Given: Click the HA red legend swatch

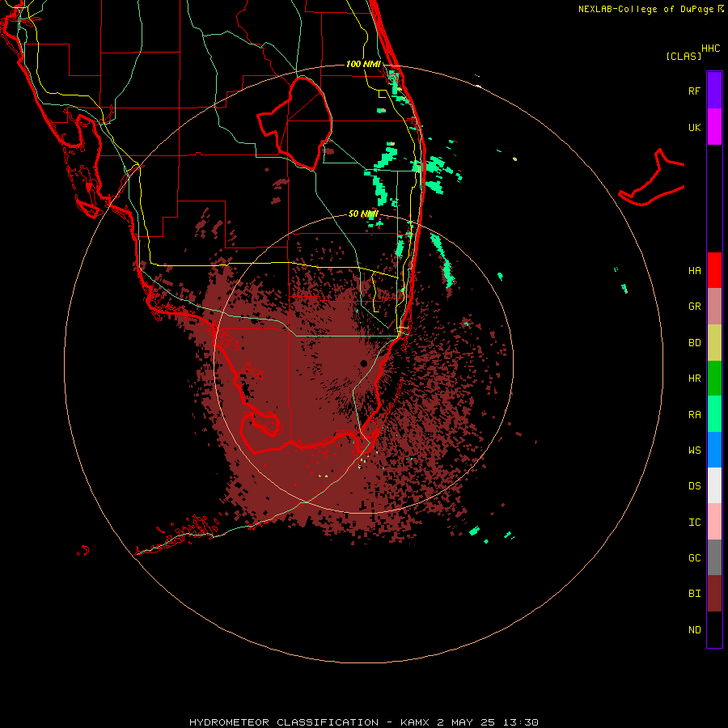Looking at the screenshot, I should coord(714,270).
